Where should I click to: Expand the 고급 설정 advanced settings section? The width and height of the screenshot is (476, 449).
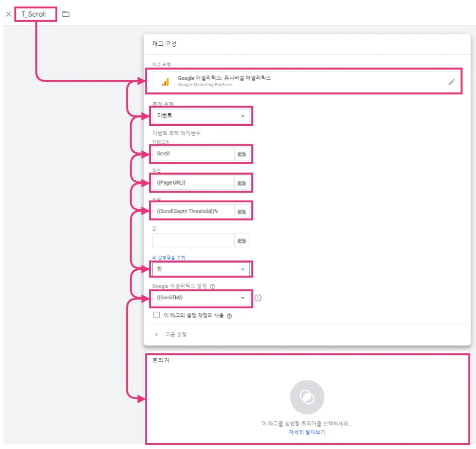(x=171, y=334)
